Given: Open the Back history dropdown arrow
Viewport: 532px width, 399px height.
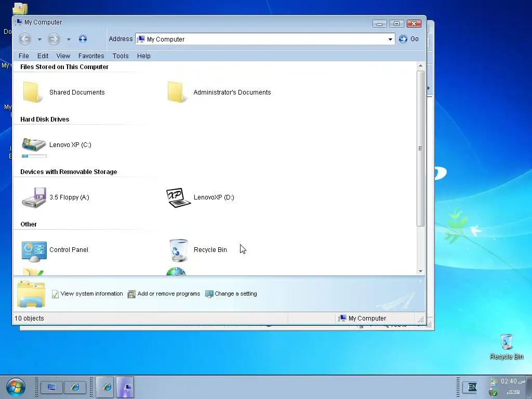Looking at the screenshot, I should 39,39.
